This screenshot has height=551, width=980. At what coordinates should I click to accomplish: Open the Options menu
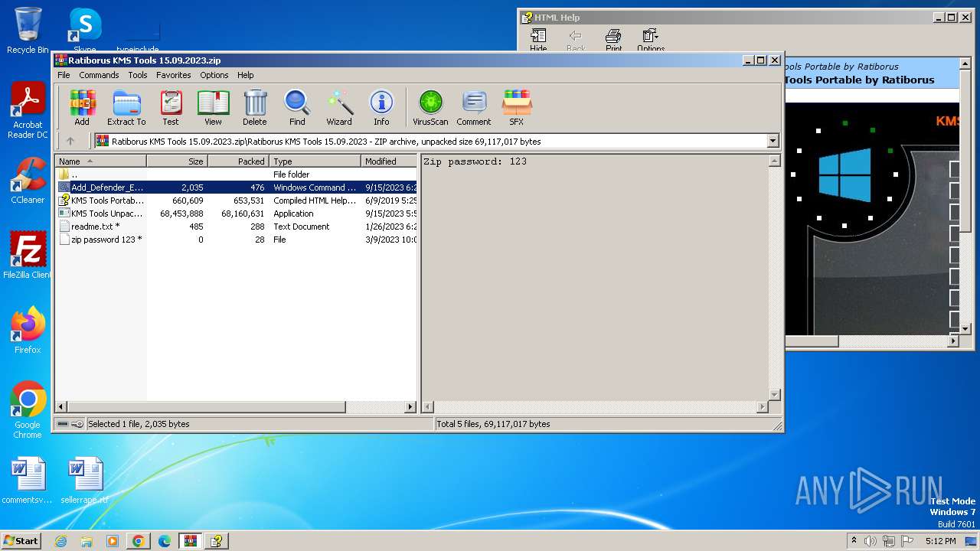pos(214,75)
